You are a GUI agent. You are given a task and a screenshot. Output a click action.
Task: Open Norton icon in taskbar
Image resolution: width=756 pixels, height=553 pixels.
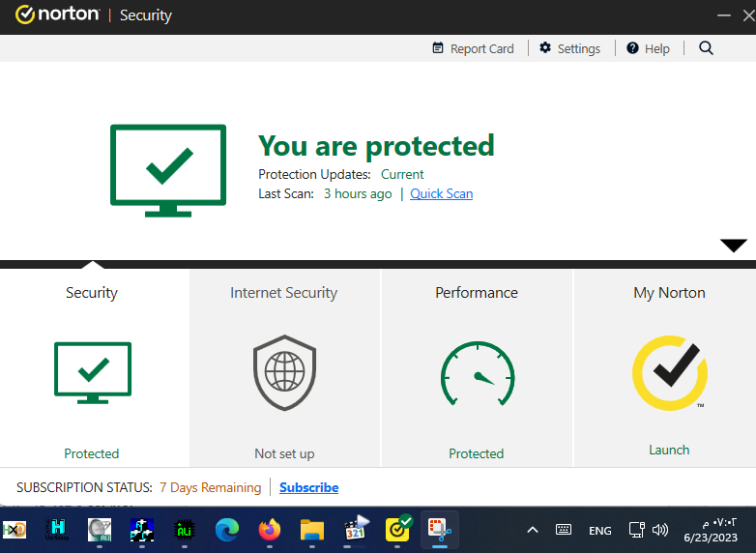click(398, 529)
